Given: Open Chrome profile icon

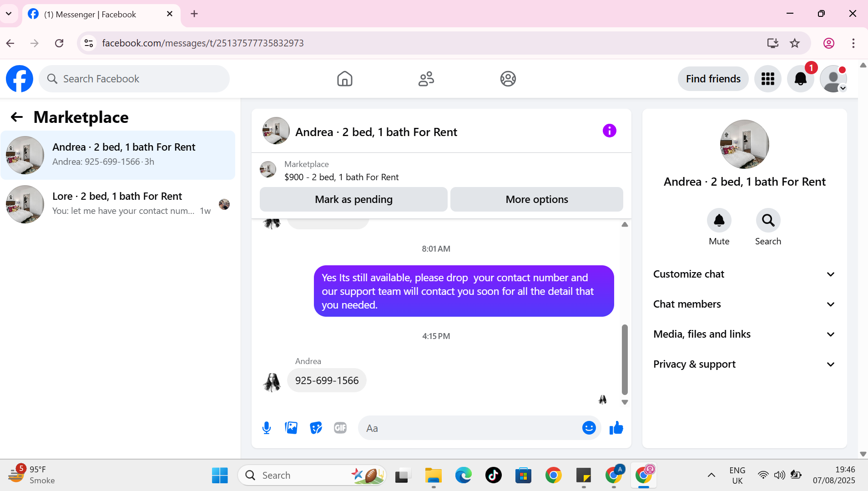Looking at the screenshot, I should tap(829, 43).
